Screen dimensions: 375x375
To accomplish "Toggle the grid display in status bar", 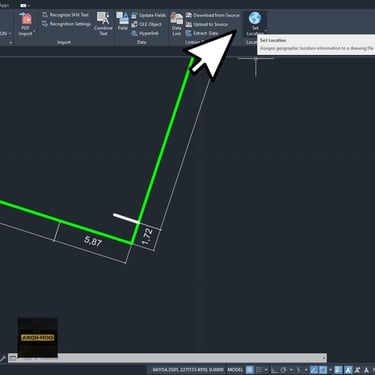I will pos(249,370).
